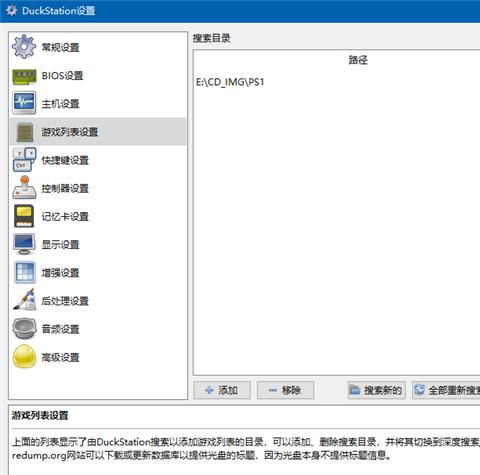This screenshot has height=475, width=480.
Task: Select the 控制器设置 joystick icon
Action: tap(24, 188)
